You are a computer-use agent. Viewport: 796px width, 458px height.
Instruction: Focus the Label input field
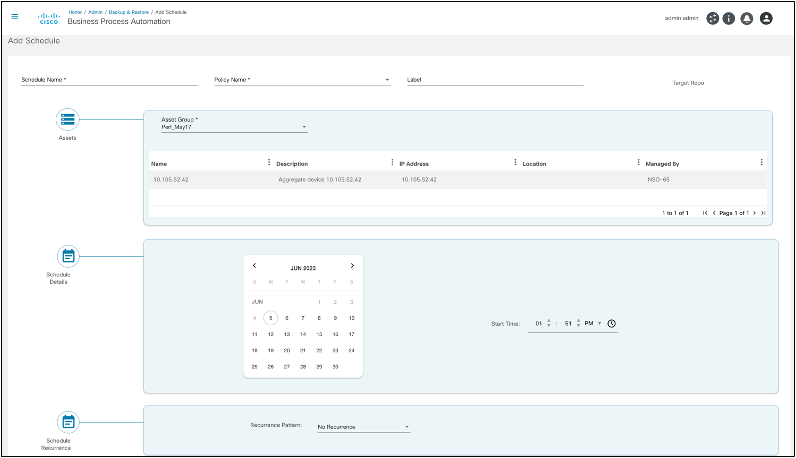495,80
